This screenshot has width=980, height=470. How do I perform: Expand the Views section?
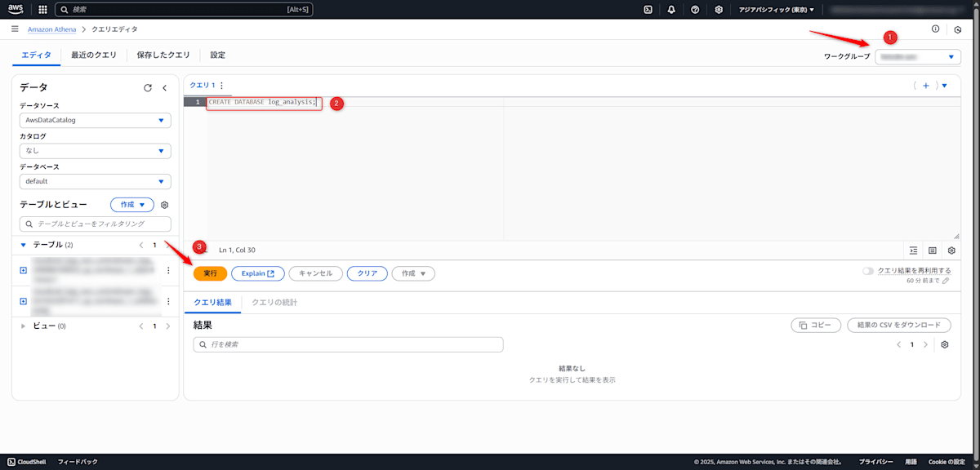pyautogui.click(x=24, y=326)
